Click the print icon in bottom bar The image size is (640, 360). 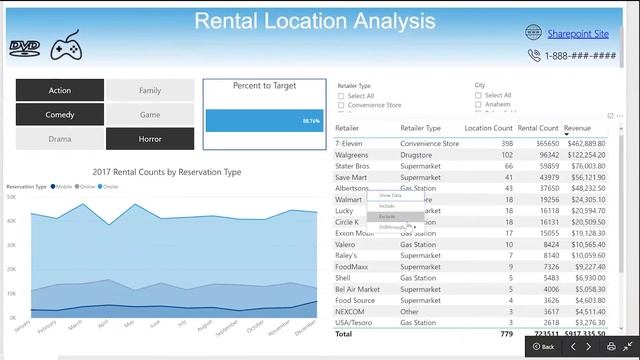tap(611, 347)
